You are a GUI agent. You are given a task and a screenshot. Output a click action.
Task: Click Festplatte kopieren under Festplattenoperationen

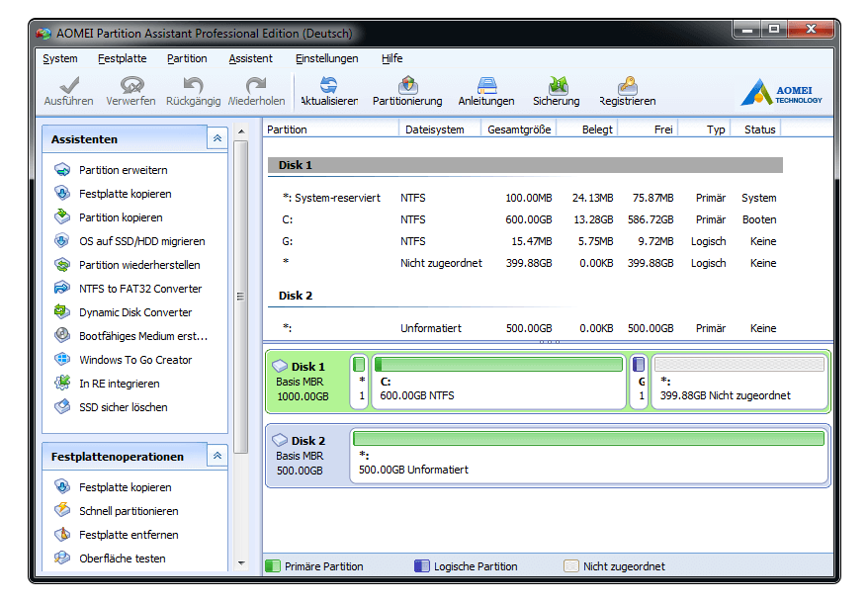click(126, 487)
